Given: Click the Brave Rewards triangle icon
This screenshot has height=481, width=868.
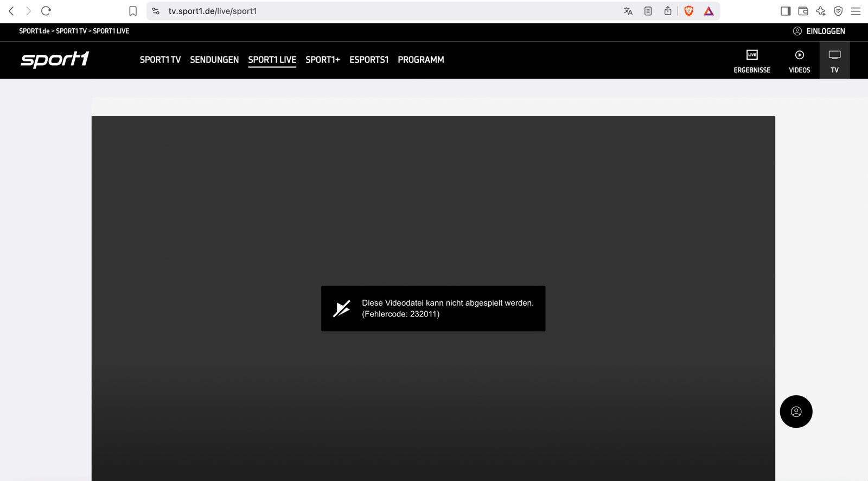Looking at the screenshot, I should tap(709, 11).
